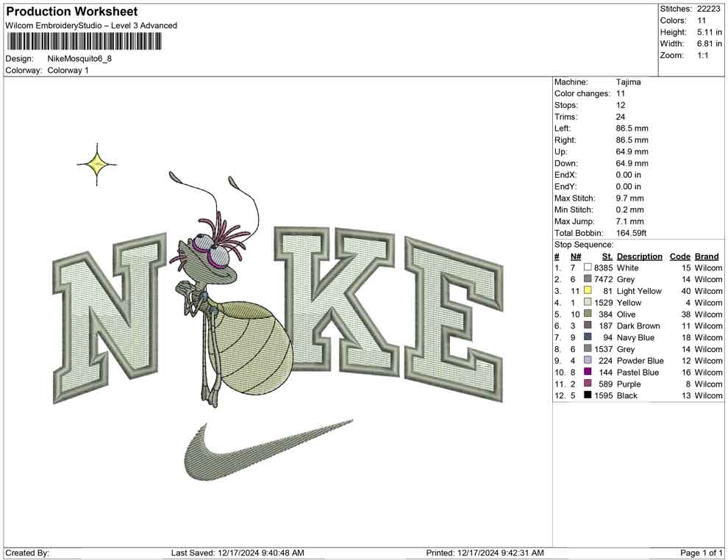The width and height of the screenshot is (728, 560).
Task: Select the Zoom value '1:1'
Action: pyautogui.click(x=703, y=55)
